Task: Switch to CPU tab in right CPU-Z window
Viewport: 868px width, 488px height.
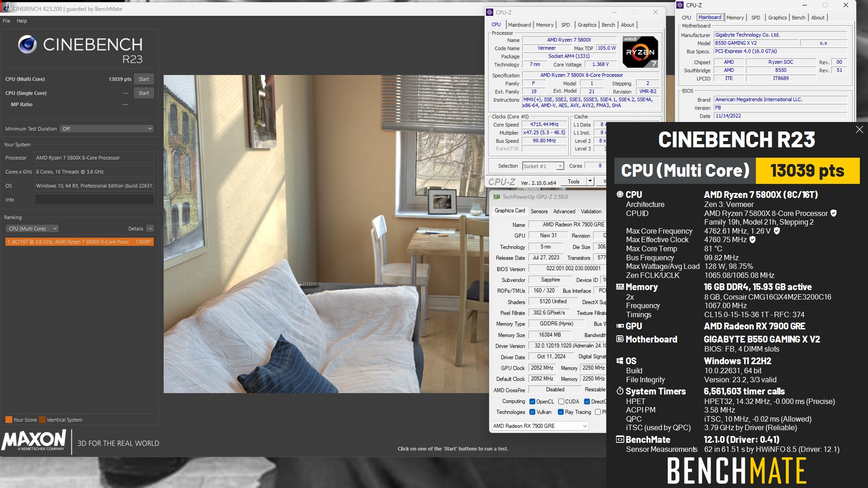Action: coord(686,18)
